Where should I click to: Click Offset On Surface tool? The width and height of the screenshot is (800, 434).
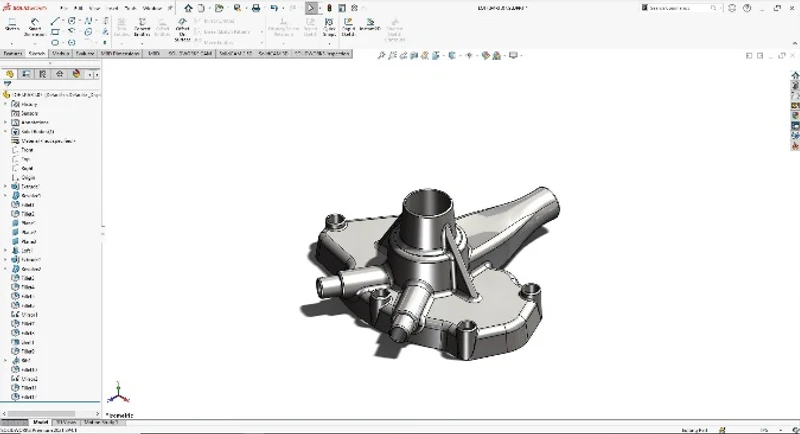click(182, 30)
